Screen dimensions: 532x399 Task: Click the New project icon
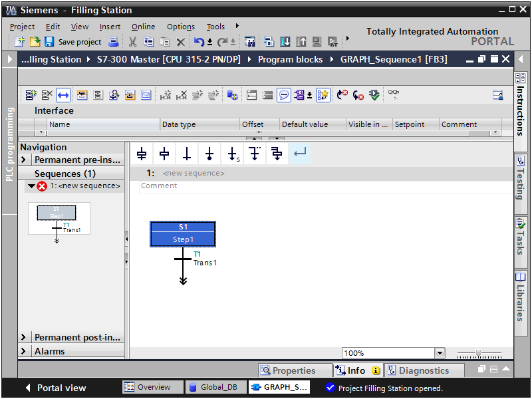click(x=19, y=42)
